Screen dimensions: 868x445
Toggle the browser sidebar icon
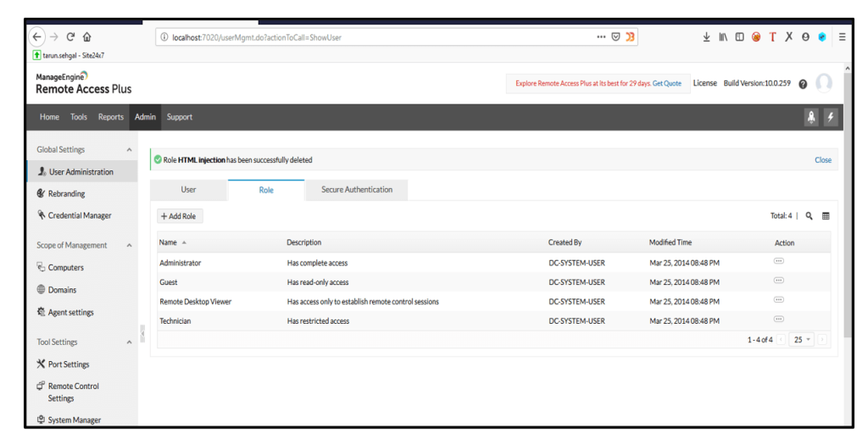pos(739,37)
